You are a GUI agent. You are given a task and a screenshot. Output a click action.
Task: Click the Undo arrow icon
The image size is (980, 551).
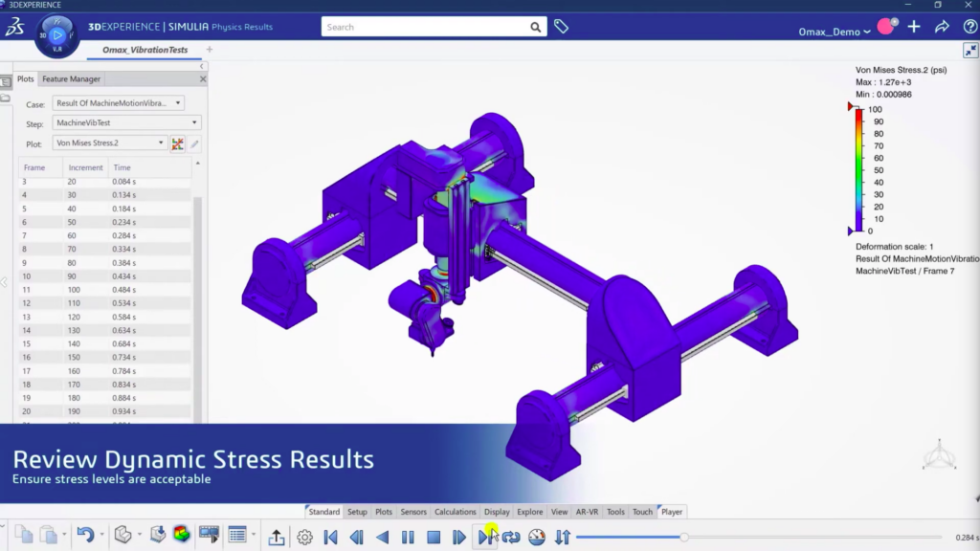(85, 536)
